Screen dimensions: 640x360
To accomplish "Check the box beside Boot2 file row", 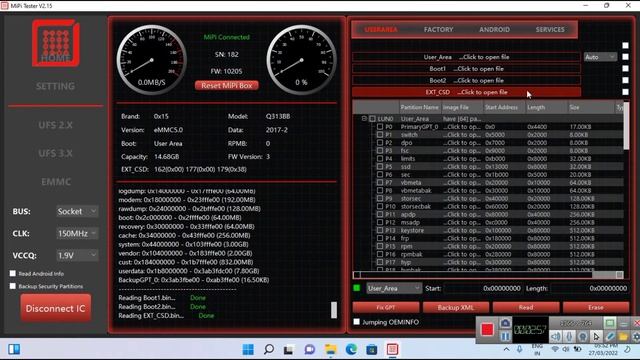I will (x=625, y=80).
